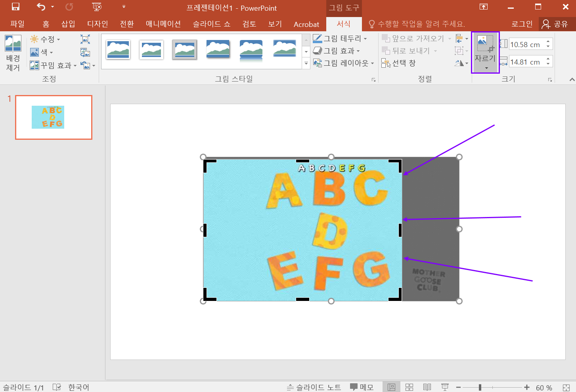The height and width of the screenshot is (392, 576).
Task: Apply the first picture style, simple white frame
Action: [x=118, y=49]
